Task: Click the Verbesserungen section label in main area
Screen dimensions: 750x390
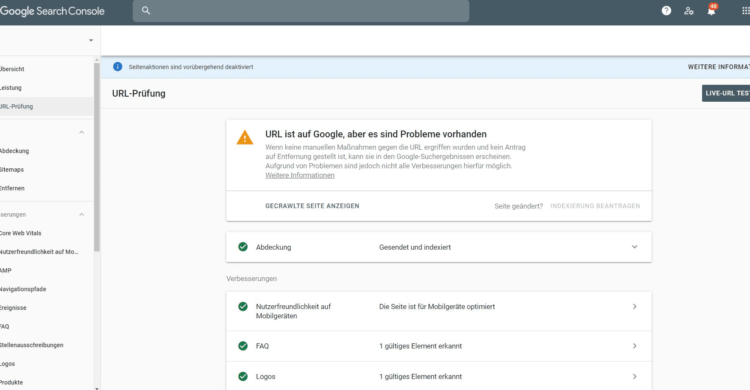Action: click(x=252, y=278)
